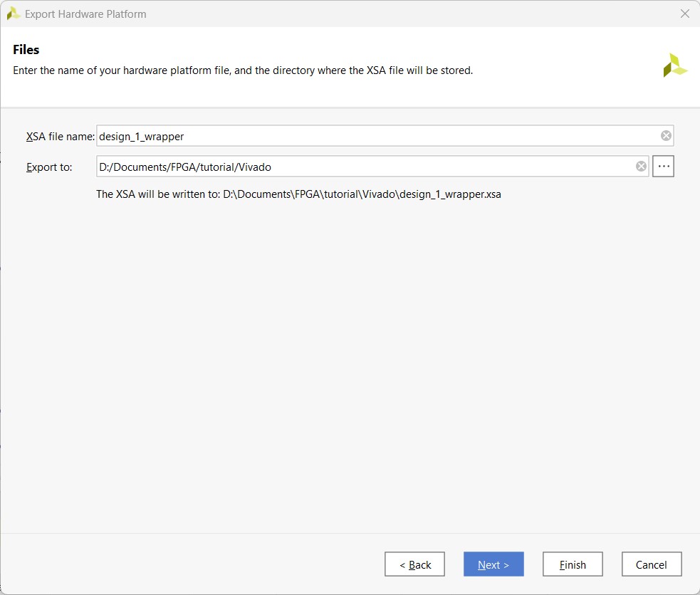
Task: Focus the XSA file name text box
Action: 385,136
